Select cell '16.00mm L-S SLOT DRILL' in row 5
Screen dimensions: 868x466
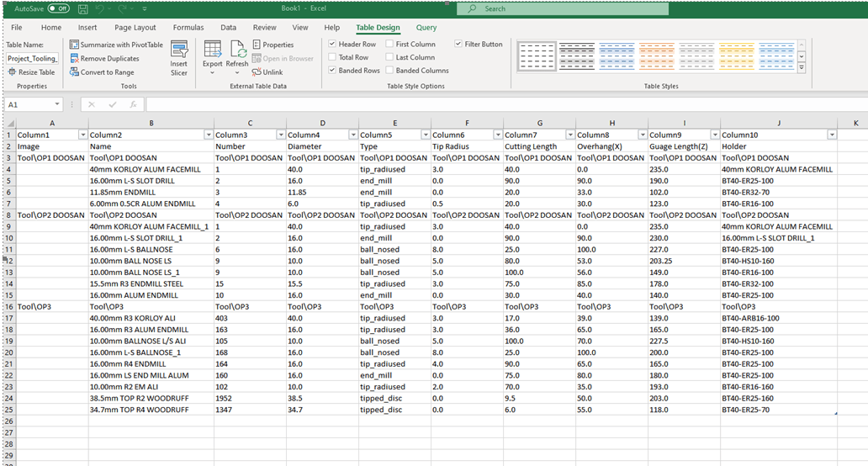tap(151, 181)
